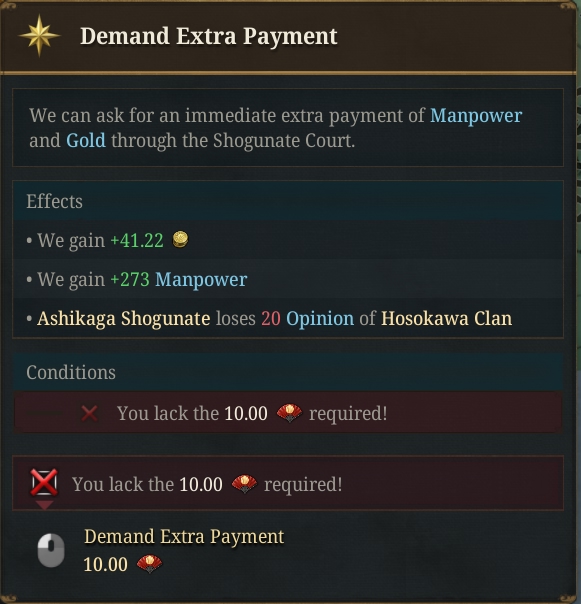Viewport: 581px width, 604px height.
Task: Open the blue Gold link in description
Action: (86, 140)
